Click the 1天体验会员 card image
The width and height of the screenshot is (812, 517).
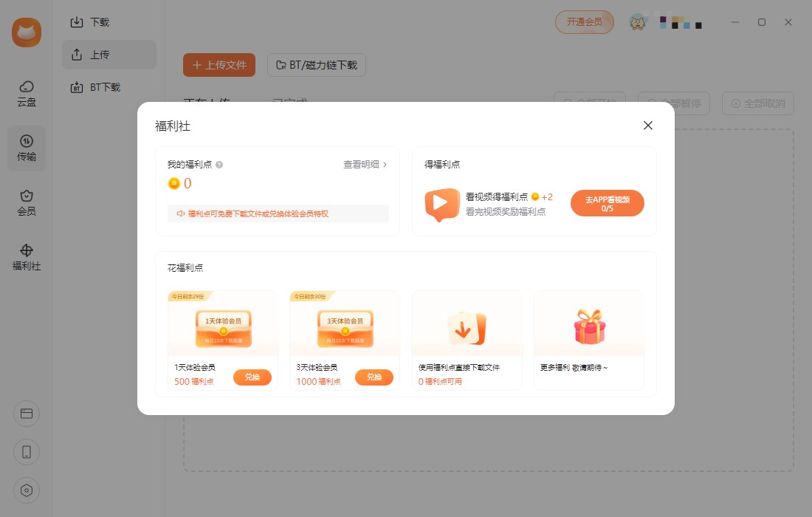(223, 328)
